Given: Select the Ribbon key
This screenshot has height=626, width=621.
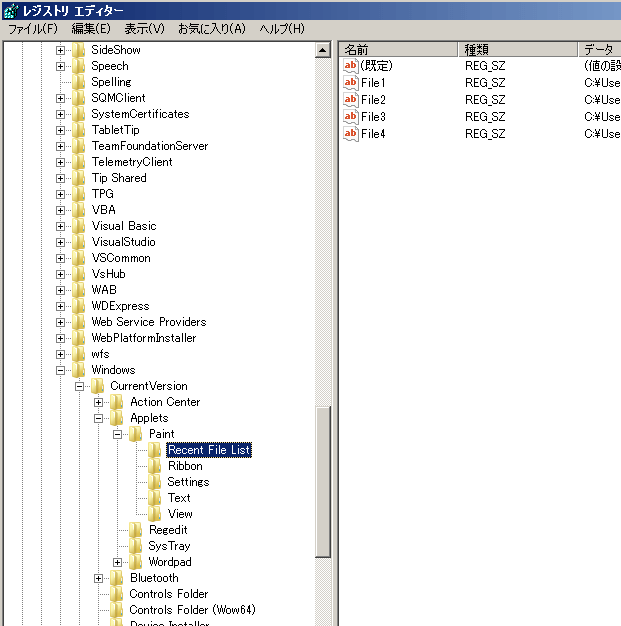Looking at the screenshot, I should click(x=185, y=466).
